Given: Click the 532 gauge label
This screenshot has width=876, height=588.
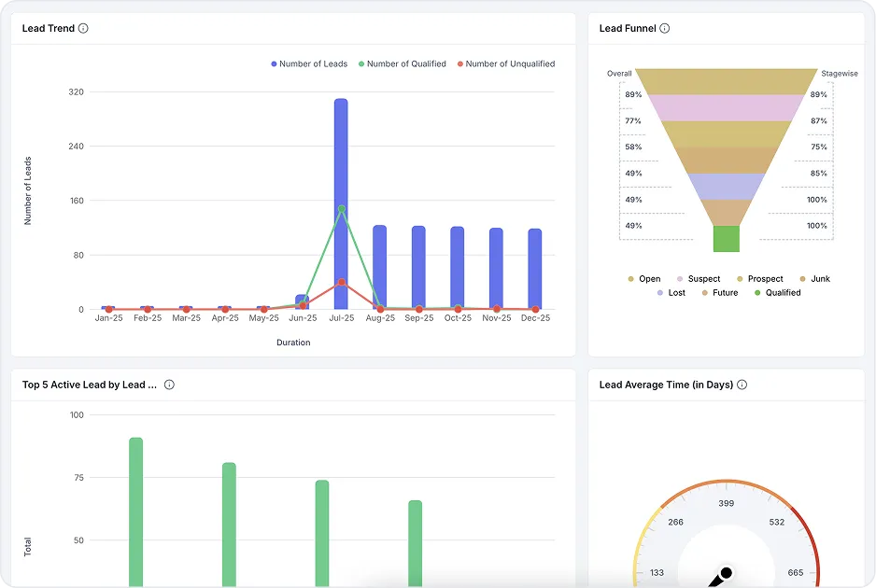Looking at the screenshot, I should click(x=777, y=522).
